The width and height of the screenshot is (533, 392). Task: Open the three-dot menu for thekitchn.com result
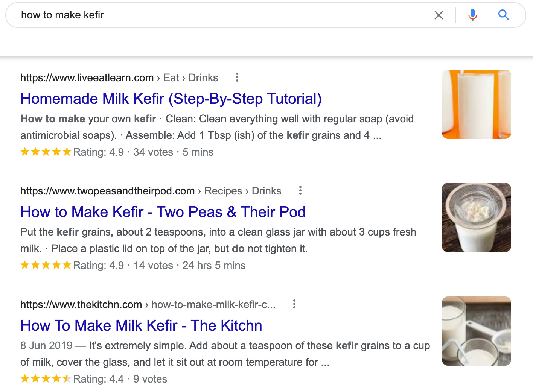[294, 304]
